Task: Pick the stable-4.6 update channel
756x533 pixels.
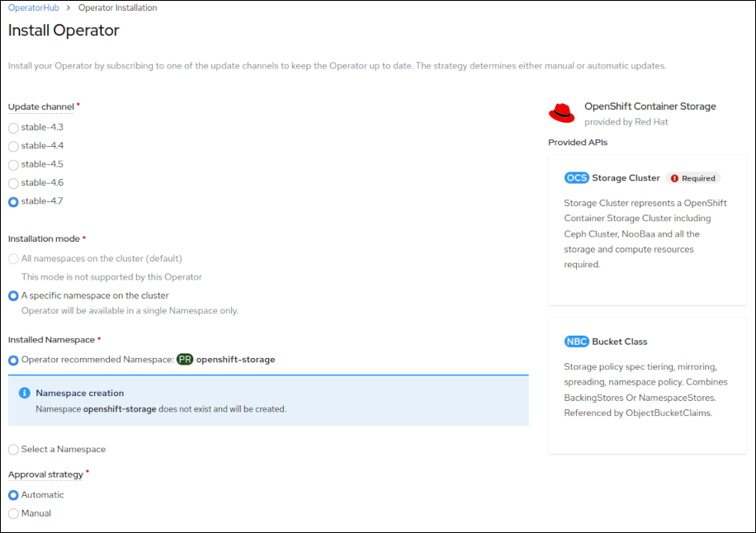Action: coord(13,183)
